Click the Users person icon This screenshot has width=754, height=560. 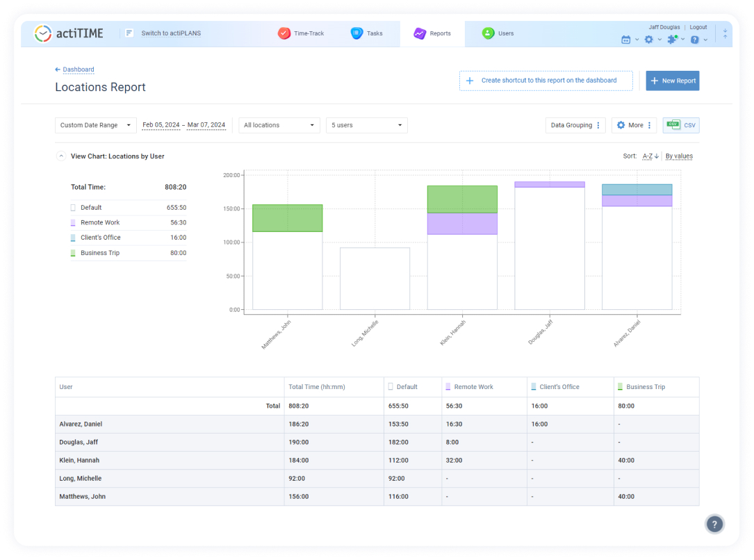point(488,33)
